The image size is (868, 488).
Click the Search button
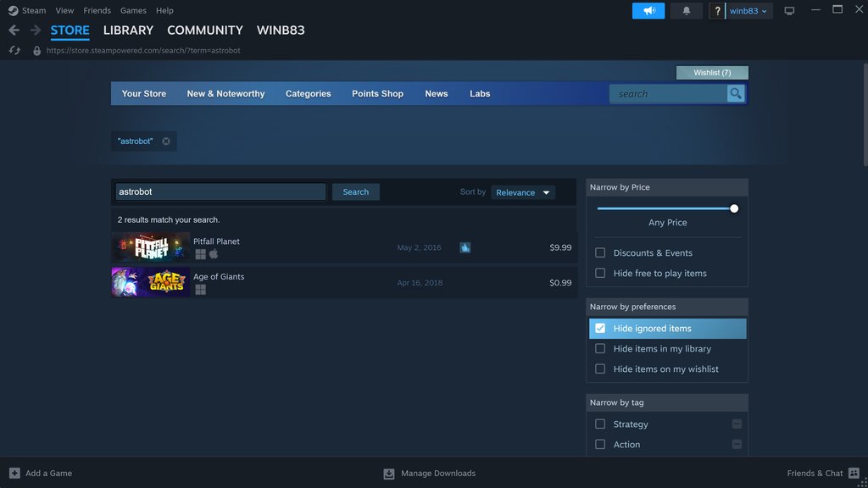pyautogui.click(x=355, y=192)
